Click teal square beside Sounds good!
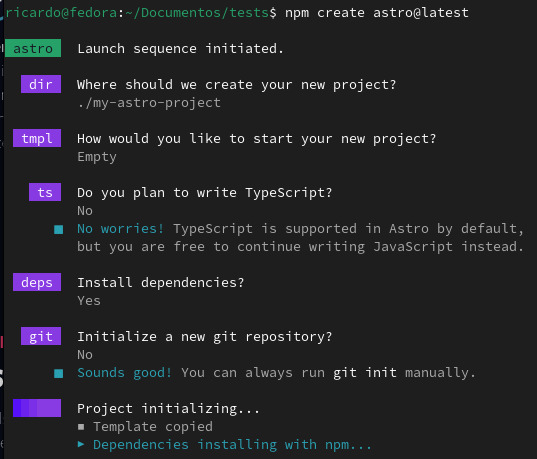Screen dimensions: 537x459 [x=59, y=373]
